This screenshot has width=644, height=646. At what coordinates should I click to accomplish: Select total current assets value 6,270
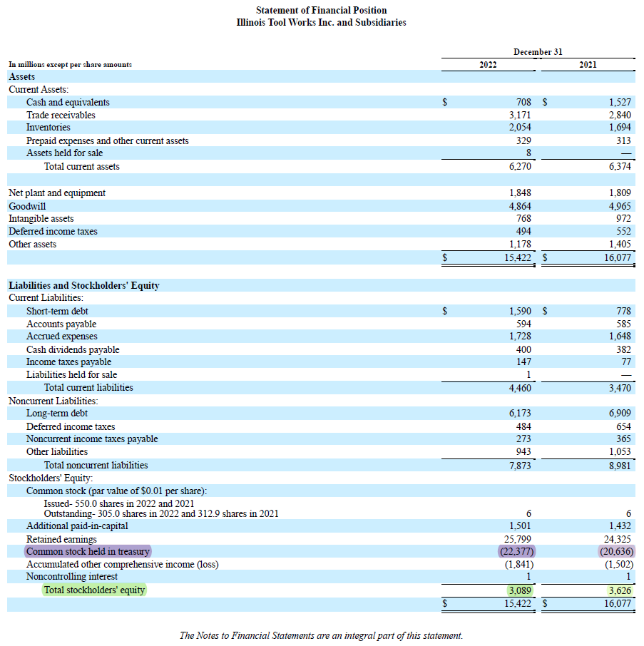click(x=520, y=166)
